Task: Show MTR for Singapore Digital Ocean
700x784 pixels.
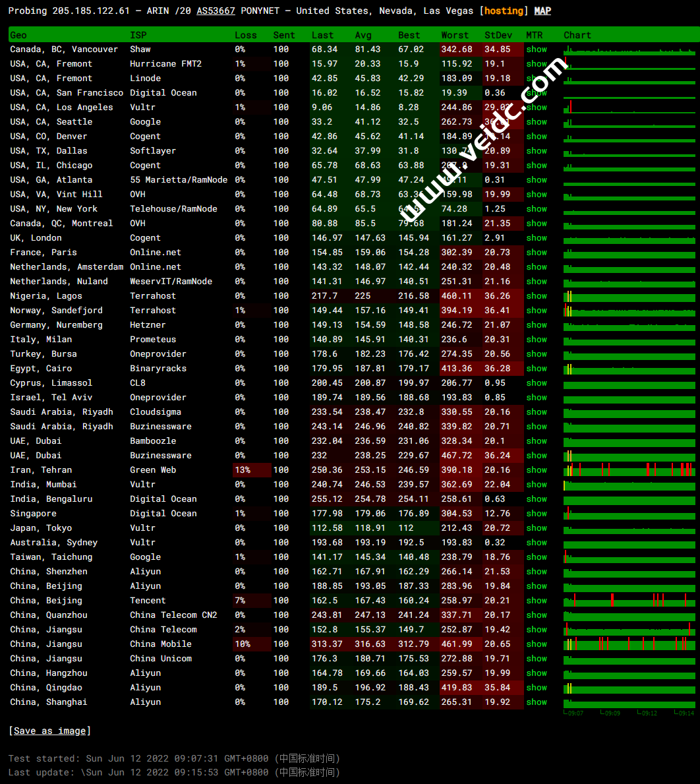Action: (x=537, y=514)
